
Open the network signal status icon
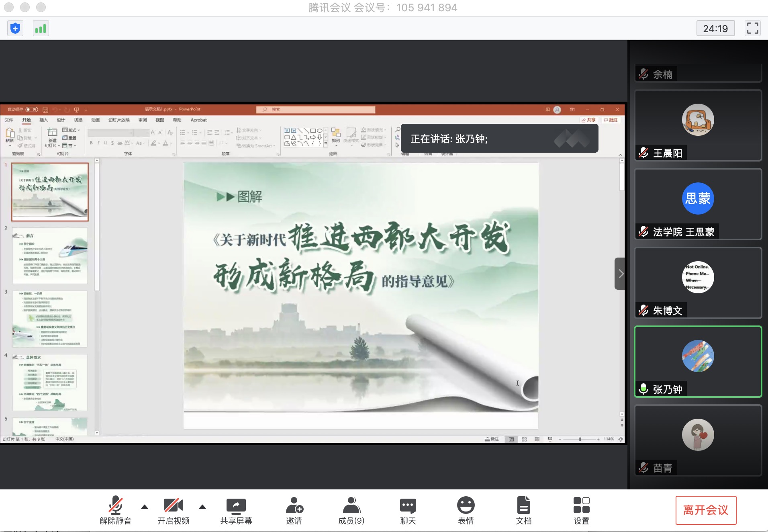point(41,29)
